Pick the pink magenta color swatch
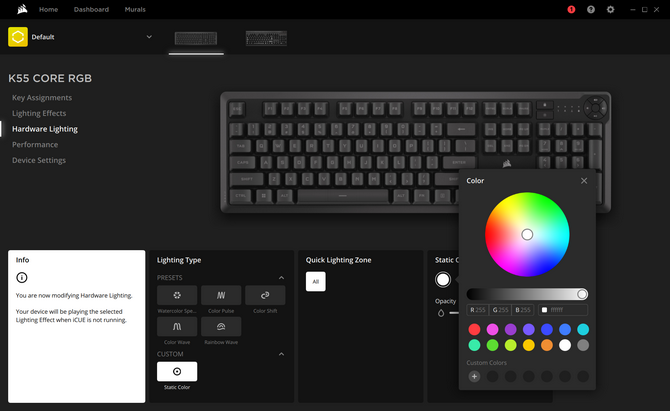Image resolution: width=670 pixels, height=411 pixels. pos(492,329)
